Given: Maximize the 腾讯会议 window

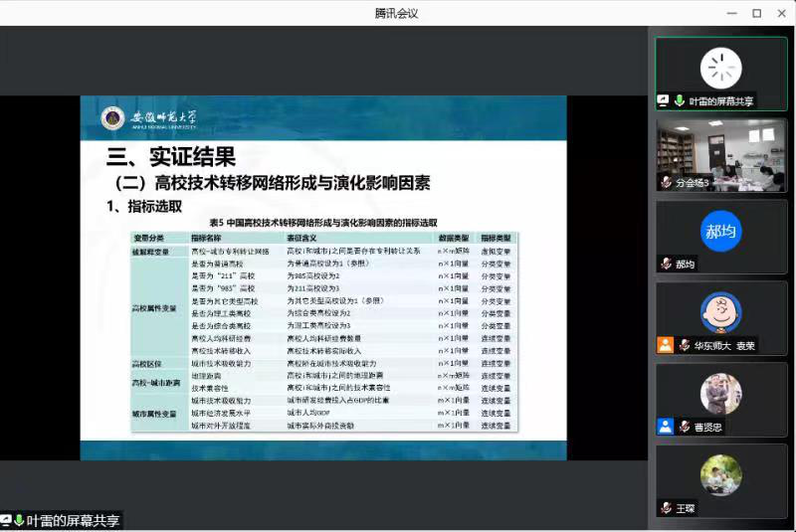Looking at the screenshot, I should click(x=756, y=13).
